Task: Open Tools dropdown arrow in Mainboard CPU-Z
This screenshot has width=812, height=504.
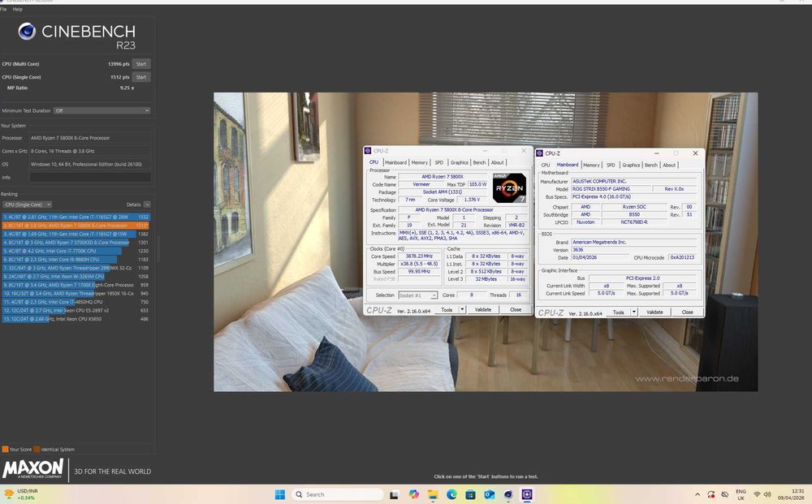Action: coord(633,312)
